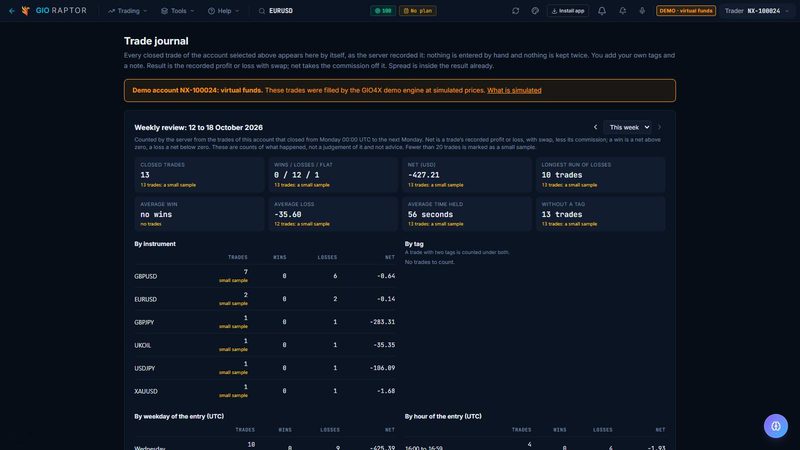Open the Trader NX-100024 account dropdown
This screenshot has height=450, width=800.
pyautogui.click(x=757, y=11)
